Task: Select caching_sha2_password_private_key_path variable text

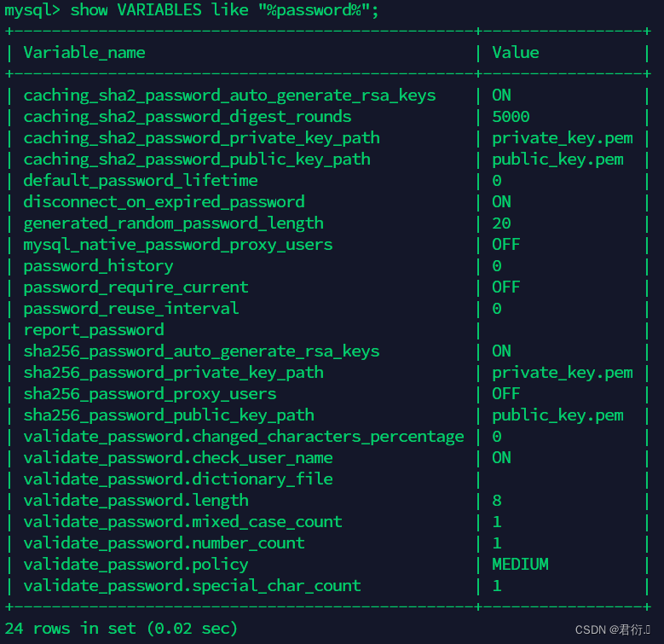Action: pyautogui.click(x=201, y=138)
